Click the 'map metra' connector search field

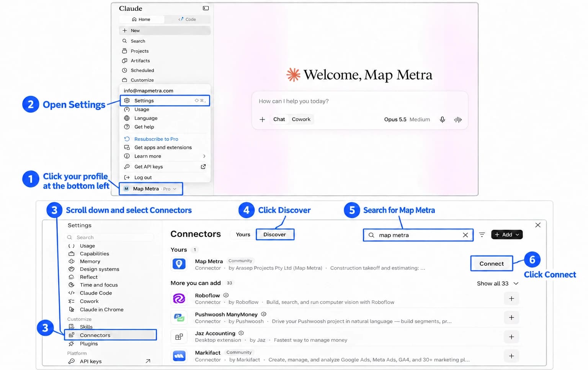click(x=418, y=235)
